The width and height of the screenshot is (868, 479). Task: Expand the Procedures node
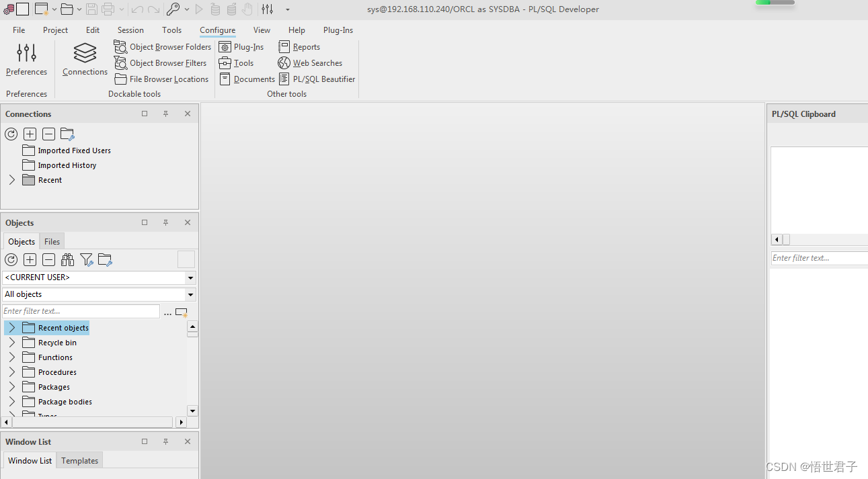point(11,372)
